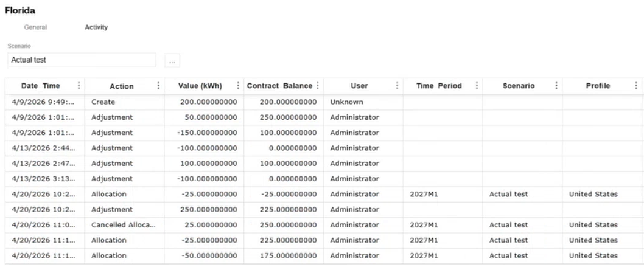644x267 pixels.
Task: Open Scenario column menu icon
Action: (556, 86)
